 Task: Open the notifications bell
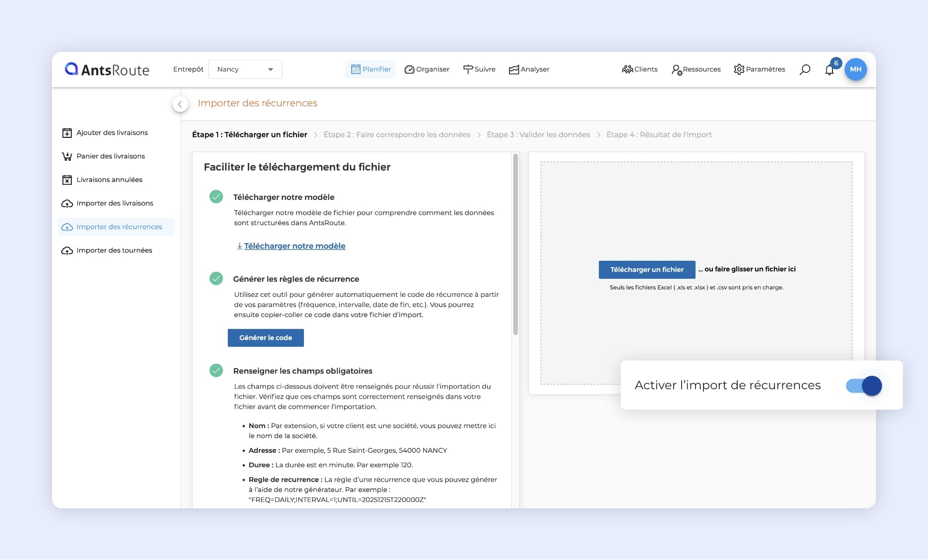click(x=829, y=70)
